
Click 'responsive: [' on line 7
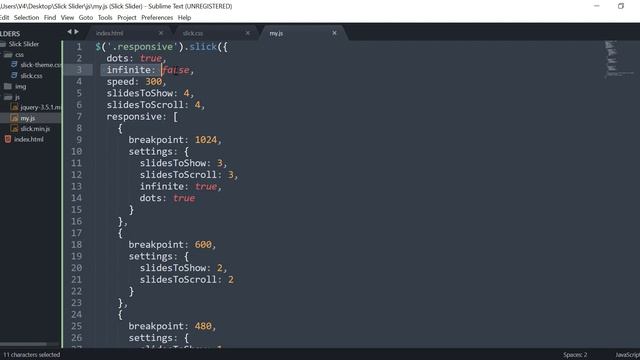(142, 117)
